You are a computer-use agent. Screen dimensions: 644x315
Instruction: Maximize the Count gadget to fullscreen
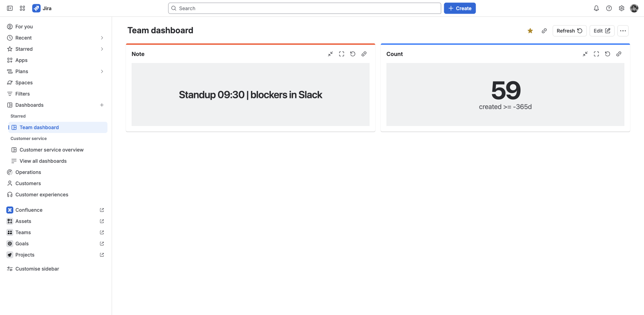(x=596, y=54)
